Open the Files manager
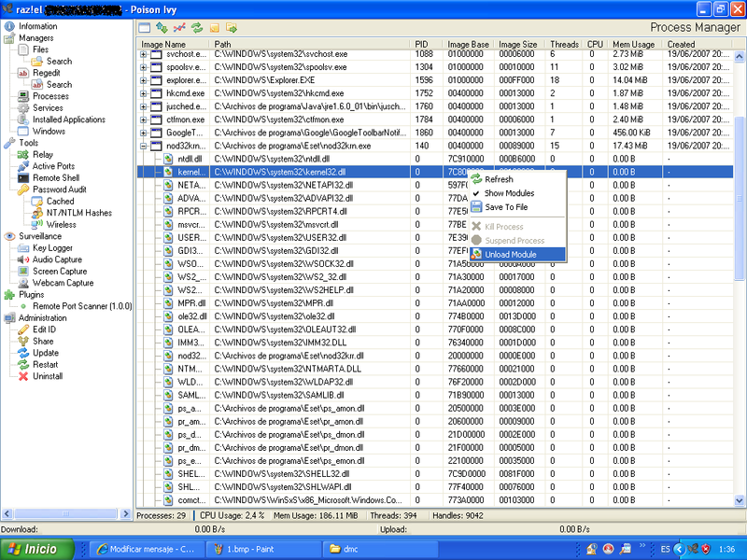 40,49
